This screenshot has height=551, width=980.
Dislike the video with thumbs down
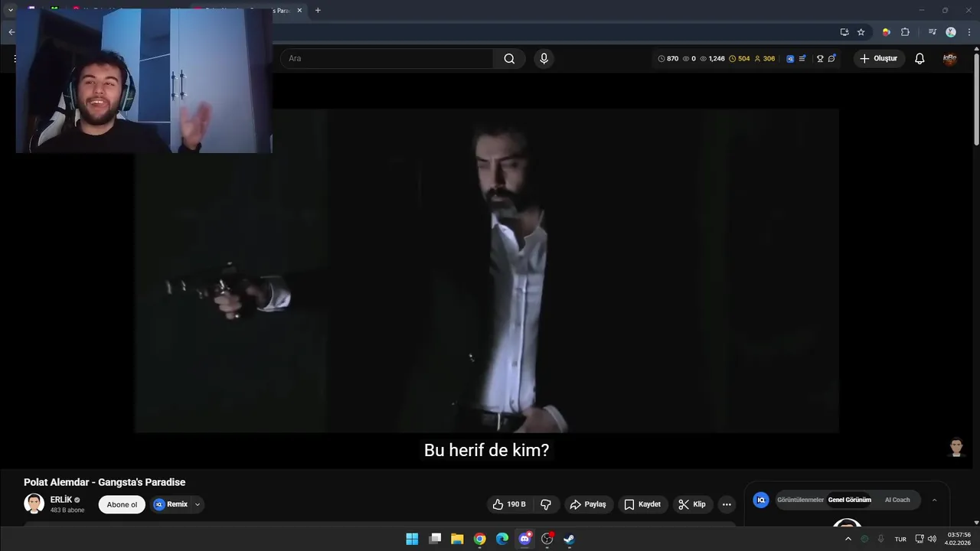[546, 504]
